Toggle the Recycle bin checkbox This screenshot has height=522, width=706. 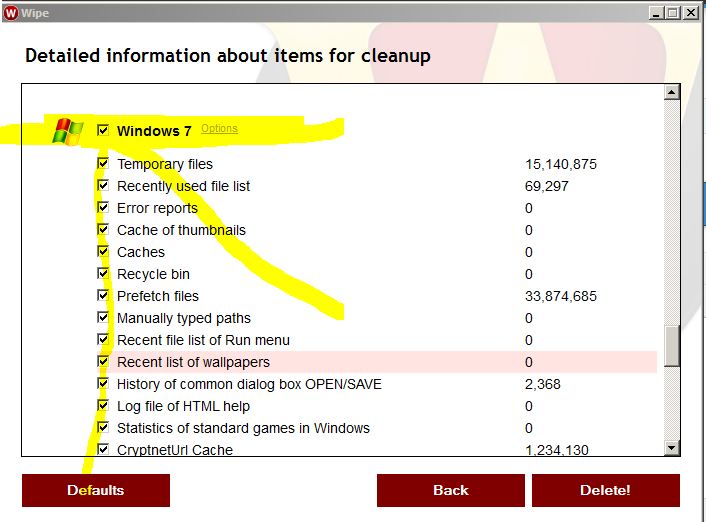click(x=103, y=273)
